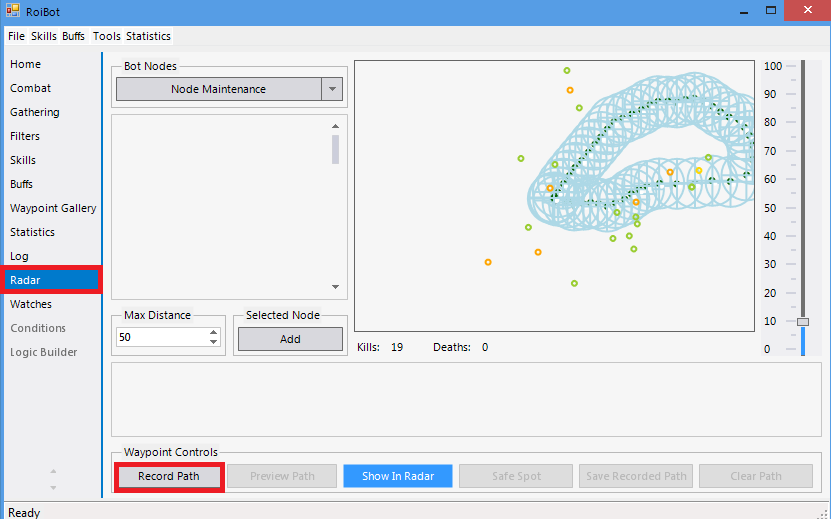Click inside the radar map display
Image resolution: width=831 pixels, height=519 pixels.
tap(554, 196)
